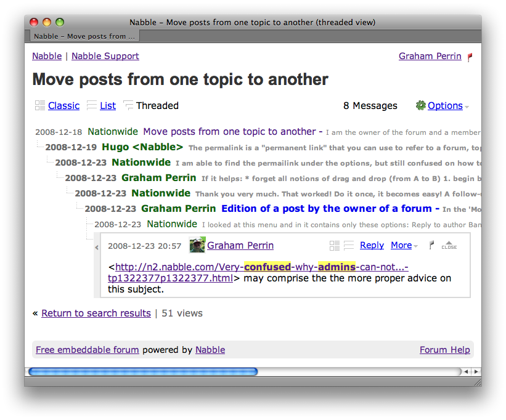Open the Forum Help link
Viewport: 506px width, 420px height.
[444, 350]
